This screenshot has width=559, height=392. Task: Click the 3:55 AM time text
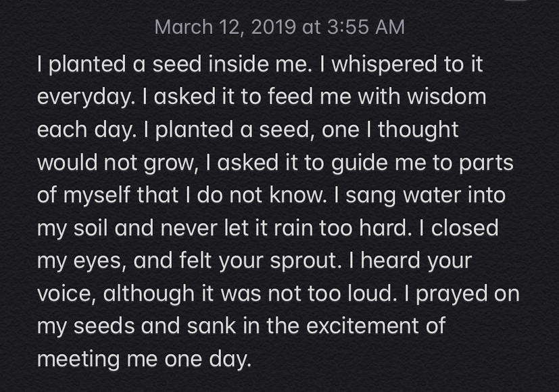tap(366, 27)
